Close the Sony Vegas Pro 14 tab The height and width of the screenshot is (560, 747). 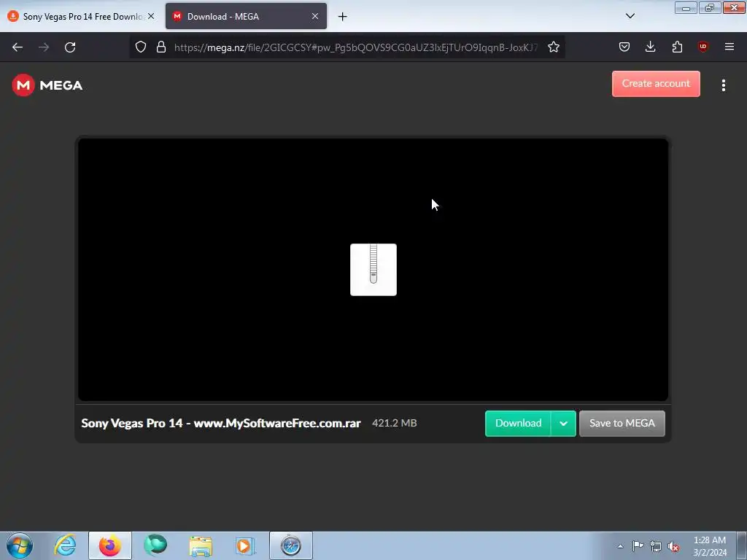click(x=151, y=16)
